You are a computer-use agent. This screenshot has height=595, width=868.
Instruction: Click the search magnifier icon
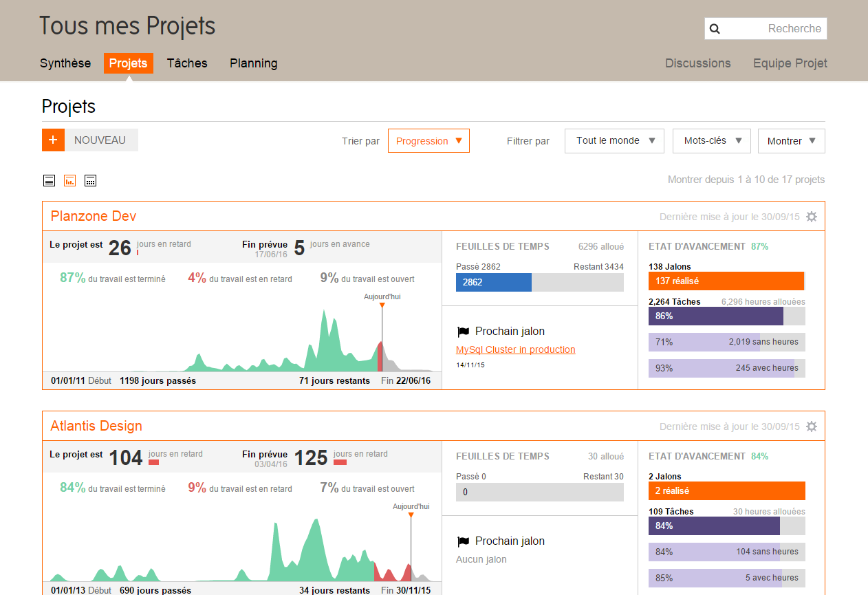point(715,29)
